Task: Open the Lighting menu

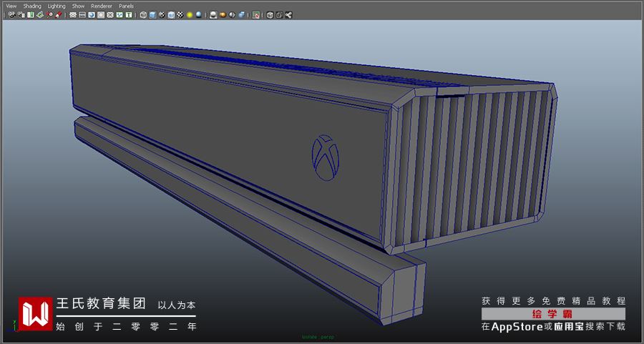Action: [x=57, y=6]
